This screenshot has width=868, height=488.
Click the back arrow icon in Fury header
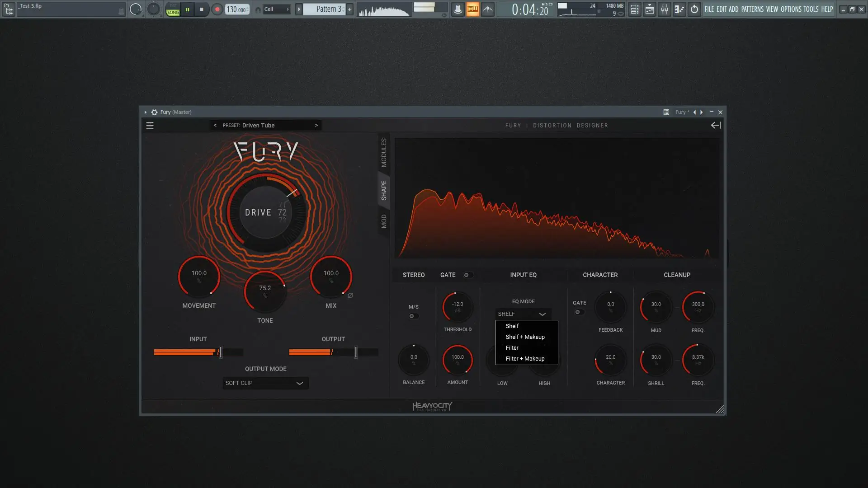[x=715, y=126]
